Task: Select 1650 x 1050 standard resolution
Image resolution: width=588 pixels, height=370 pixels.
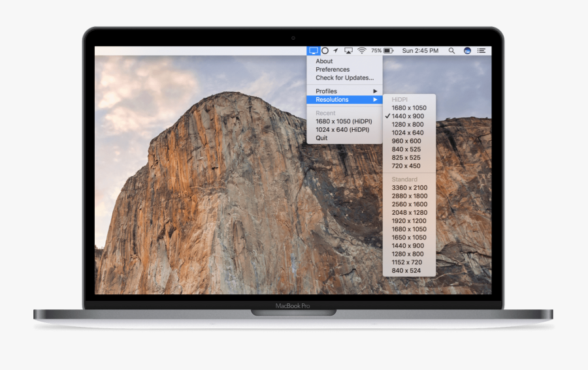Action: tap(409, 238)
